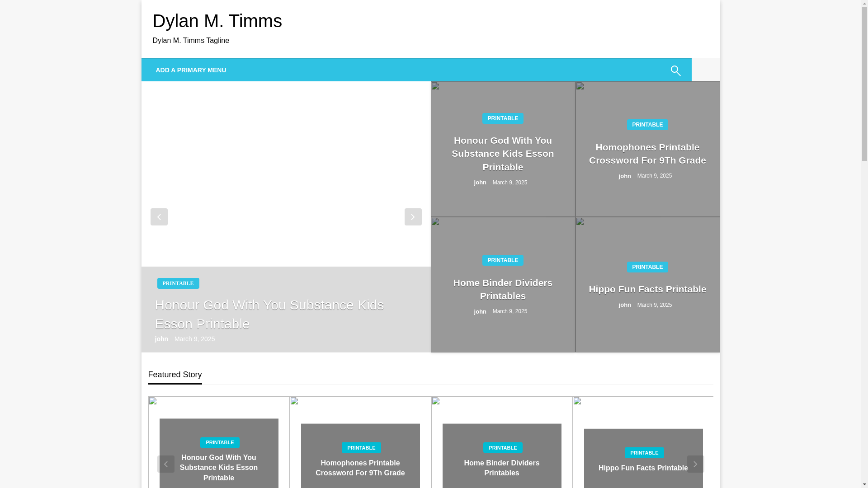The image size is (868, 488).
Task: Click date on Homophones grid card
Action: (x=654, y=176)
